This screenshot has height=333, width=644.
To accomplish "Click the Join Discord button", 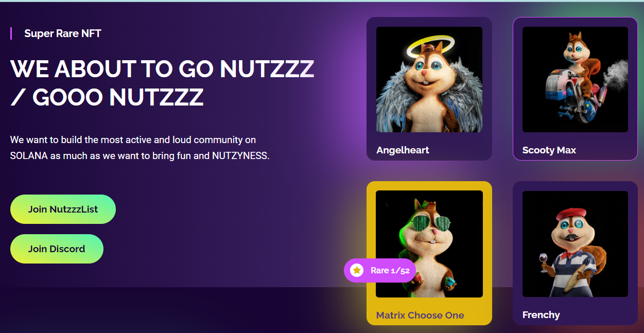I will [57, 249].
